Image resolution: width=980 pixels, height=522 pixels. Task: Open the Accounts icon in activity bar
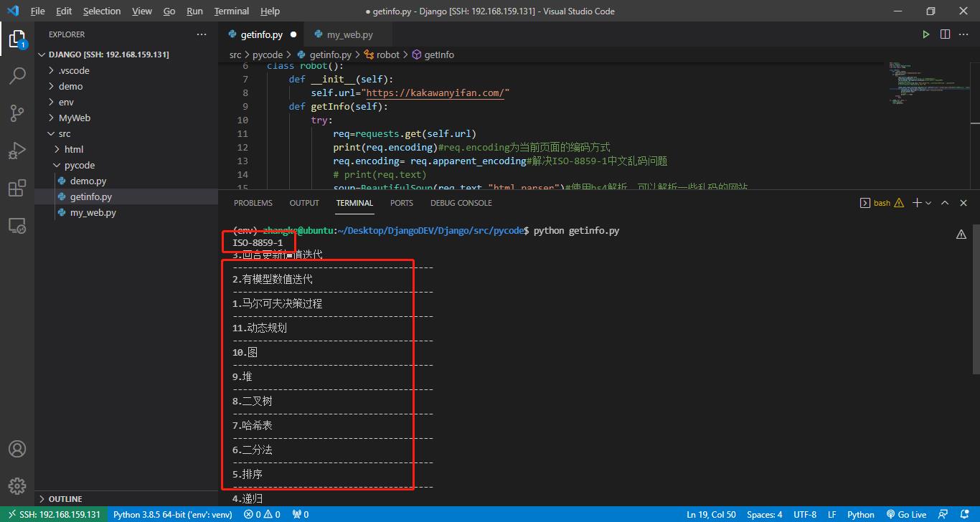(x=17, y=449)
